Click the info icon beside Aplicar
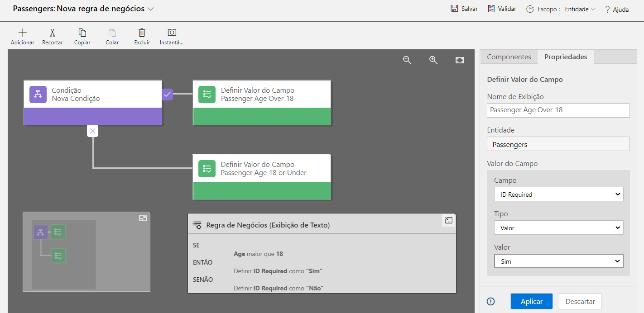 (x=490, y=302)
